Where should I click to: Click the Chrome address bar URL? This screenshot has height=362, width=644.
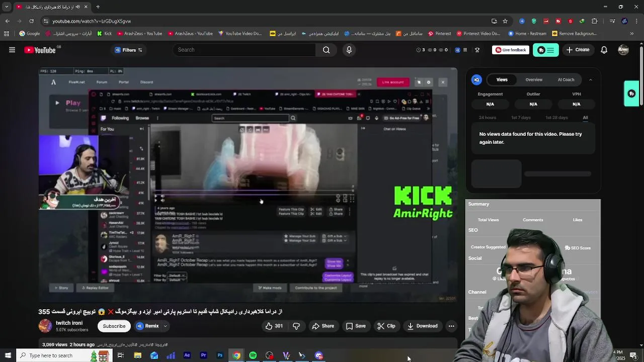92,21
